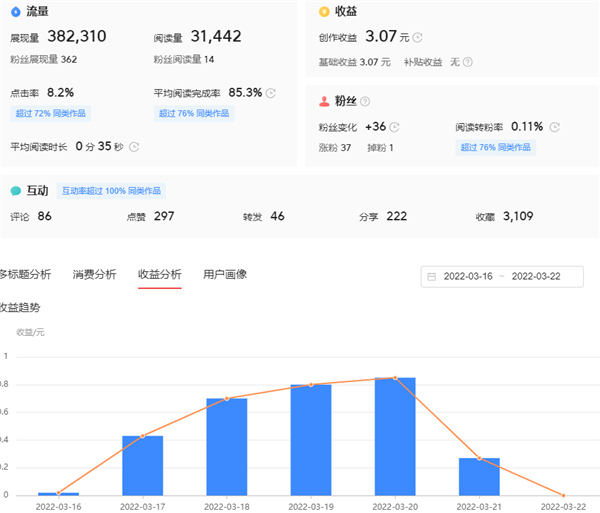Open the 消费分析 tab
600x513 pixels.
(x=94, y=274)
